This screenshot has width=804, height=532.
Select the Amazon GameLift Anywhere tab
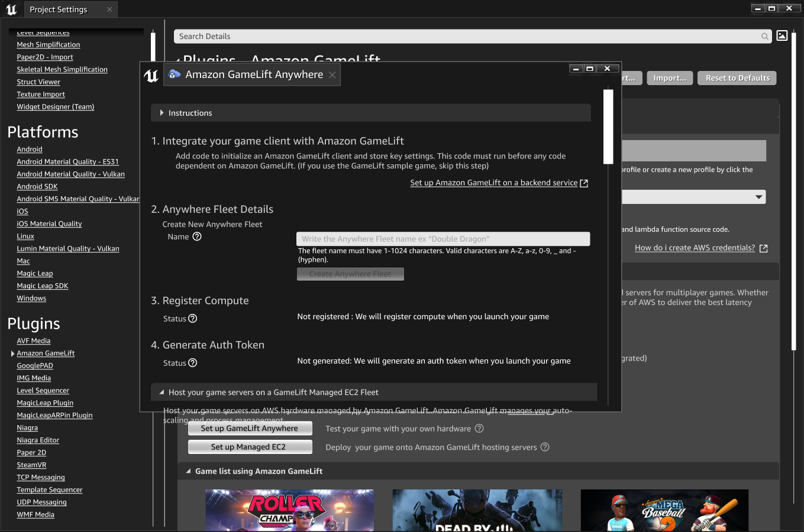pos(253,75)
